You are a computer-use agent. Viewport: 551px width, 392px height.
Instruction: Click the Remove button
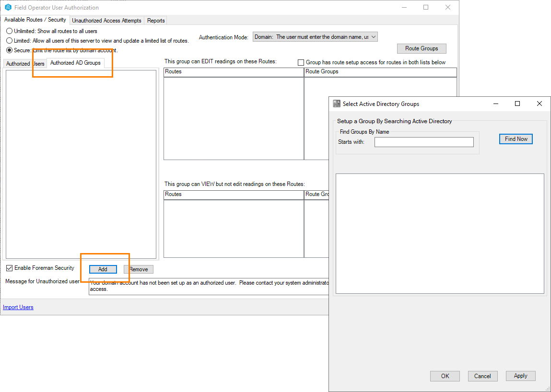(x=139, y=269)
